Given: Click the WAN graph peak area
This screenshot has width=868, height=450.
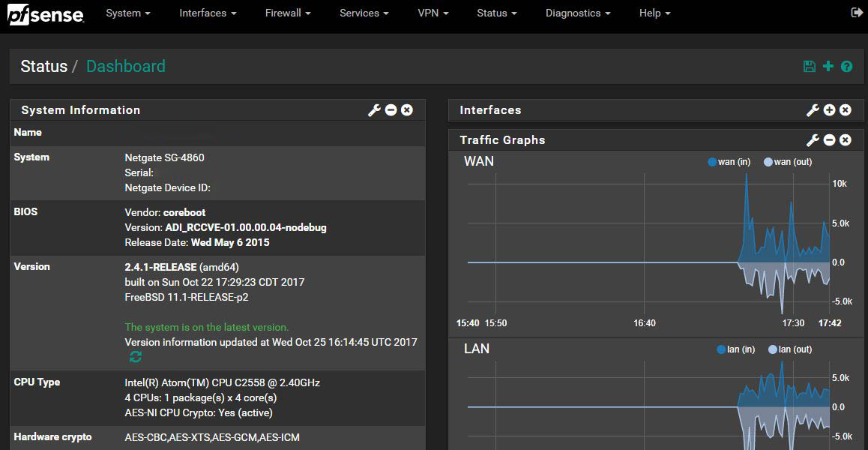Looking at the screenshot, I should click(747, 216).
